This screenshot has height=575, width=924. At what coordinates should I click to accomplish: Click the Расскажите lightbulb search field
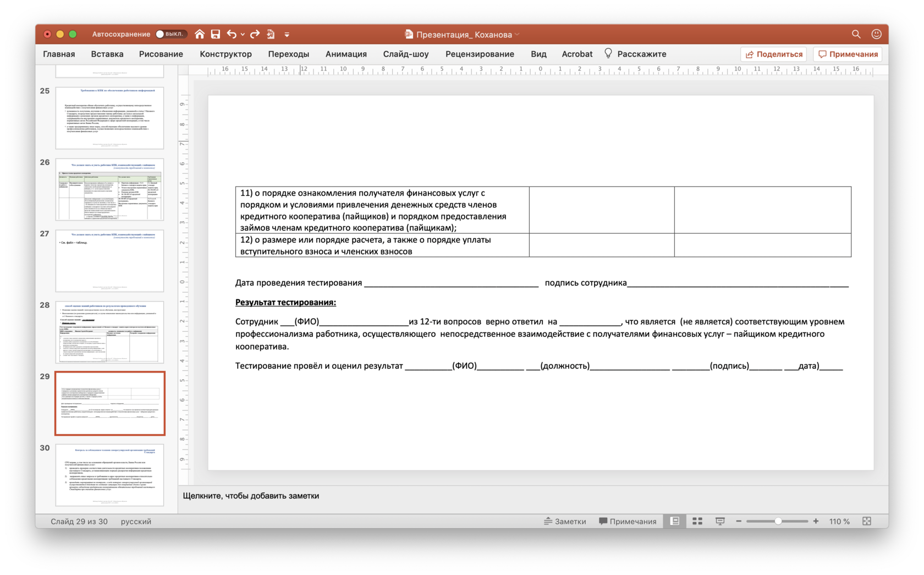point(635,54)
